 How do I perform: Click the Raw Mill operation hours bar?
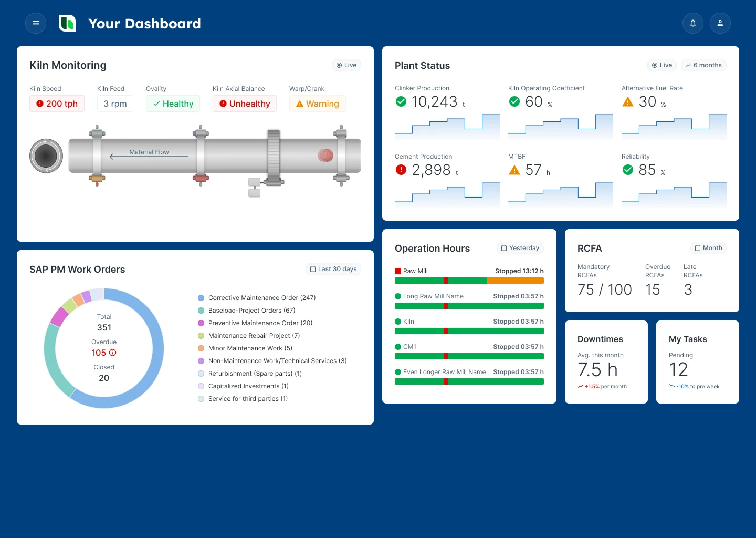[x=469, y=281]
